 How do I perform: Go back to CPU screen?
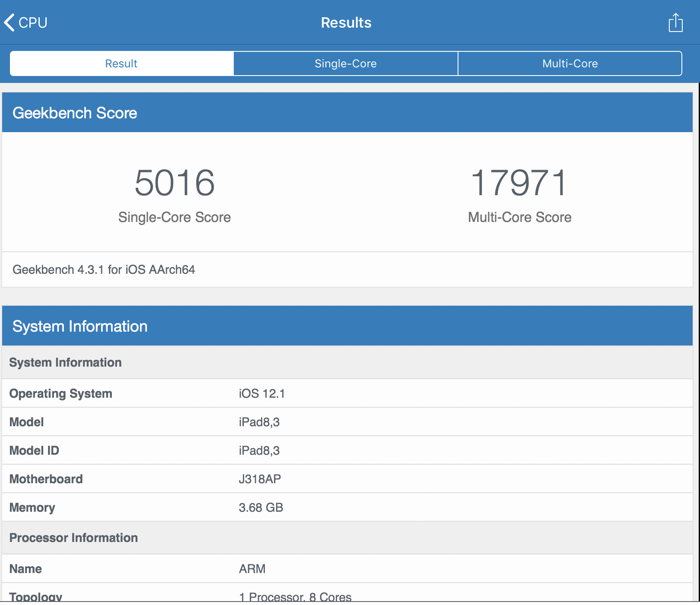(25, 22)
